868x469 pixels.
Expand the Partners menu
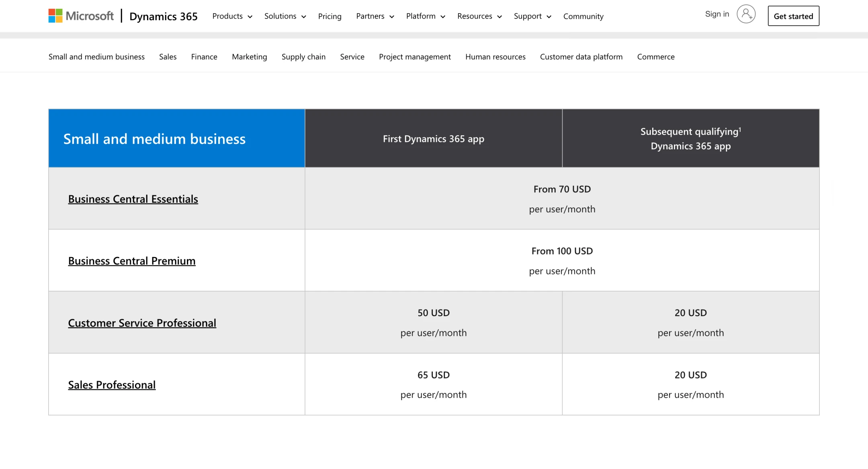[x=375, y=16]
